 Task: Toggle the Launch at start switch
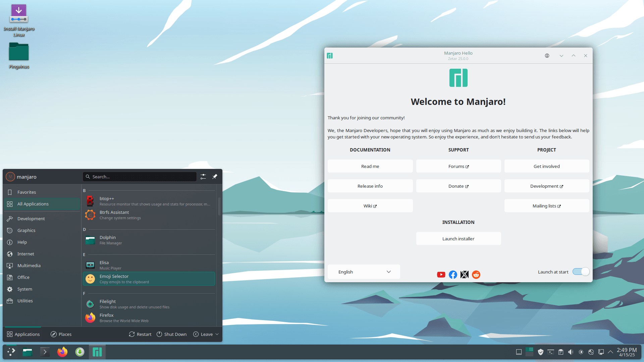[x=581, y=272]
